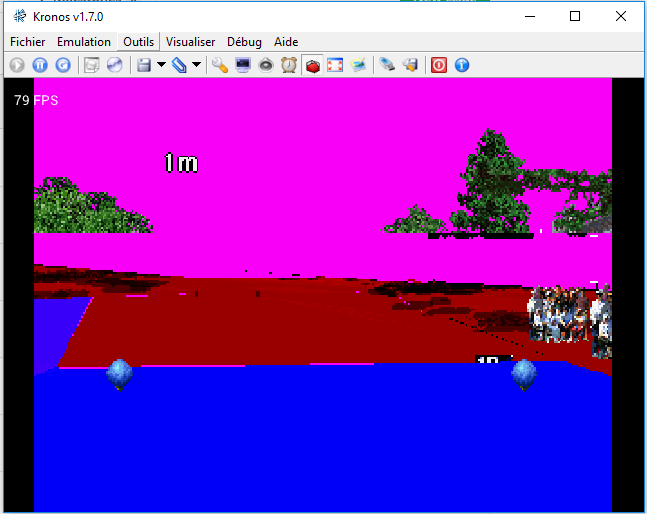The width and height of the screenshot is (647, 514).
Task: Maximize the Kronos window
Action: tap(575, 17)
